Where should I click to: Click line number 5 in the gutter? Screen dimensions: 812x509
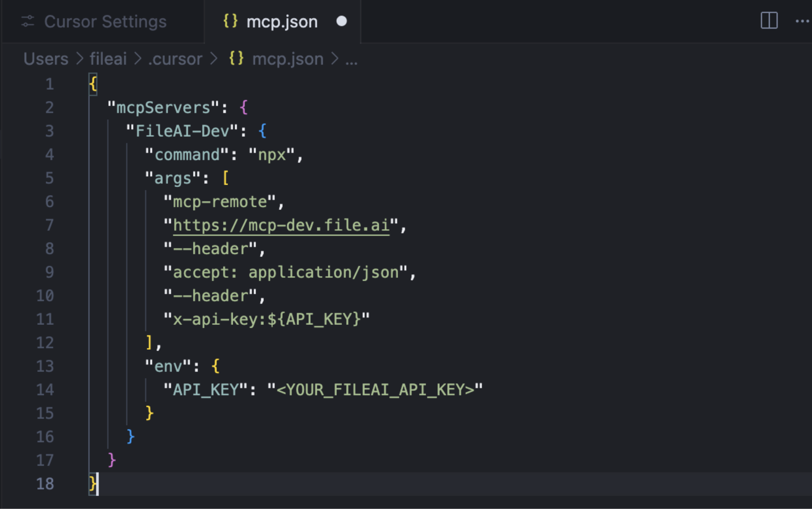[x=49, y=178]
